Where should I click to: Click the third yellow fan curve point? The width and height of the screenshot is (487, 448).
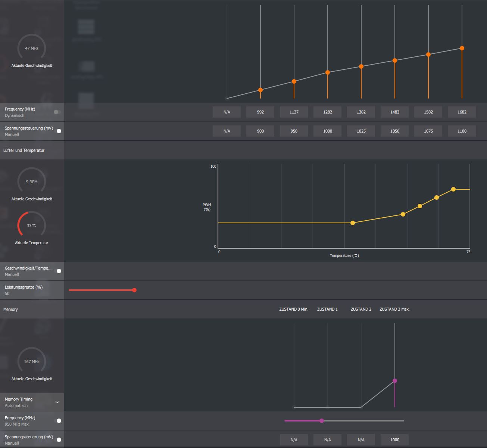click(420, 206)
